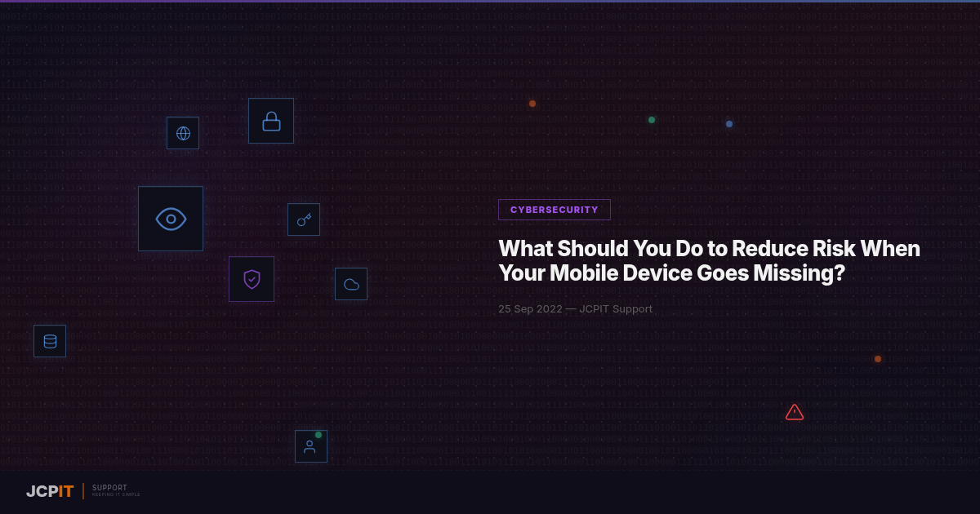Toggle visibility with the eye icon
Image resolution: width=980 pixels, height=514 pixels.
tap(171, 219)
